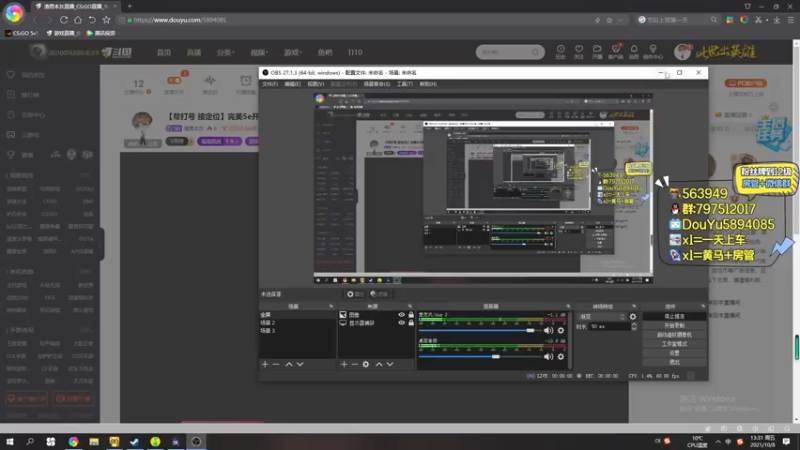Remove selected scene with minus in Scenes panel

pyautogui.click(x=276, y=364)
